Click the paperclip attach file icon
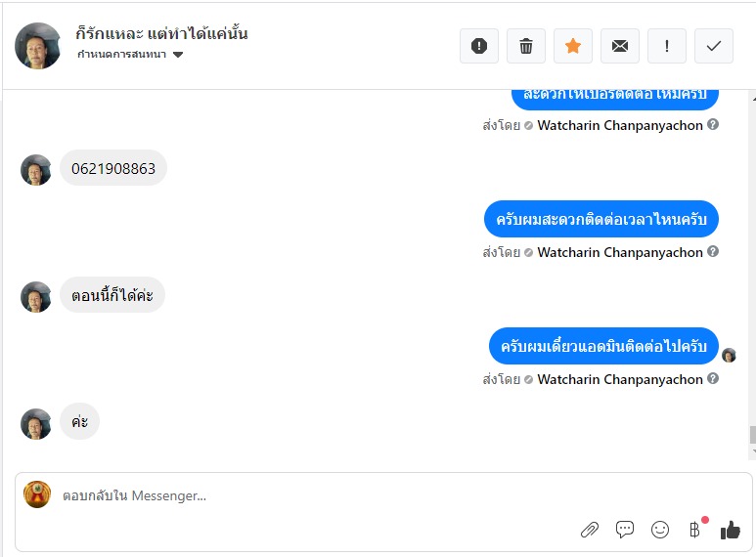This screenshot has height=557, width=756. [590, 530]
